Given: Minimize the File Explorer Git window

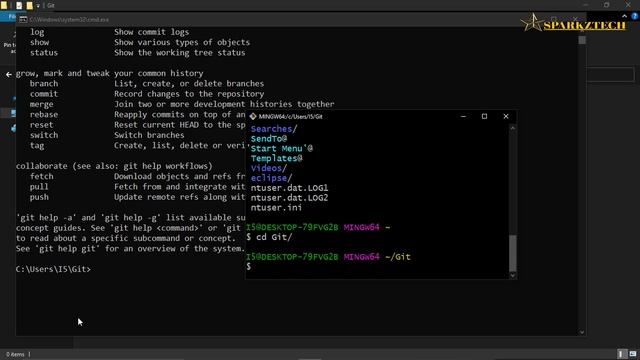Looking at the screenshot, I should pos(586,5).
